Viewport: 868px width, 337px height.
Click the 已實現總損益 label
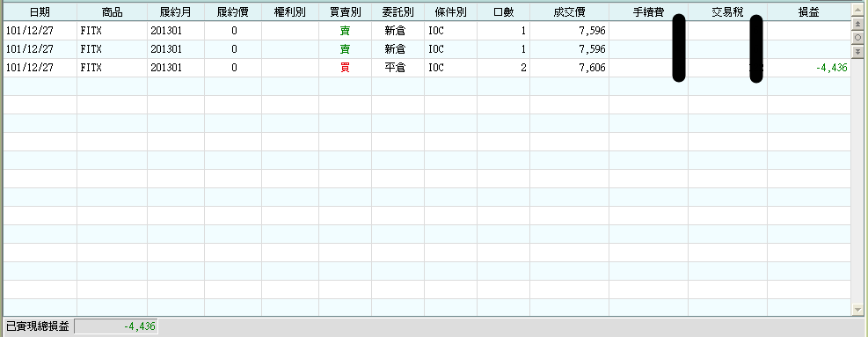38,326
